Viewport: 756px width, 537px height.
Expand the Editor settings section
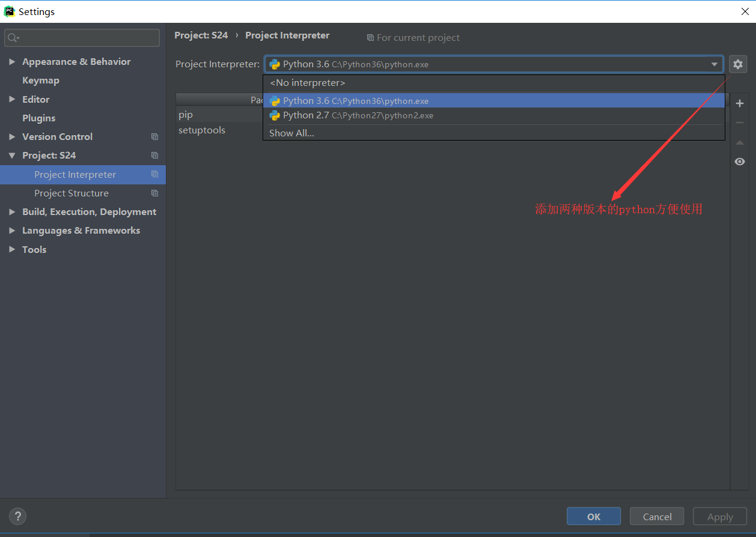[11, 99]
